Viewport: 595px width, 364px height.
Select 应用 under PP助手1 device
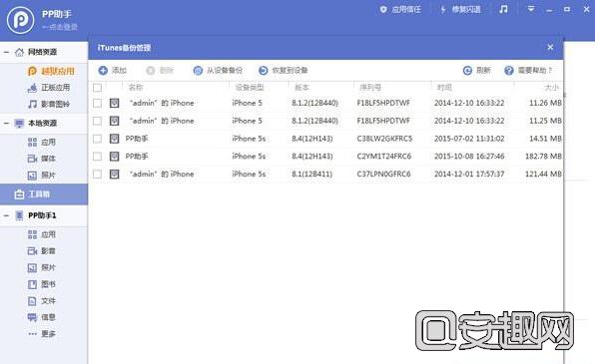[42, 234]
